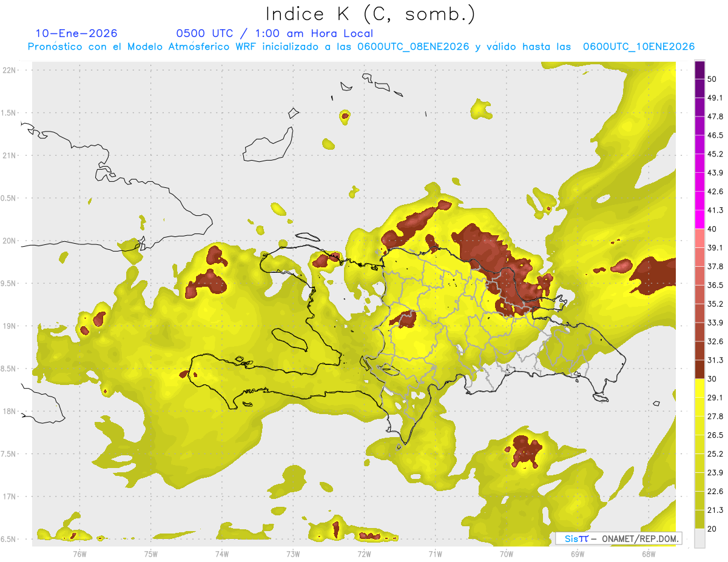Click the latitude axis label '17N'
The width and height of the screenshot is (728, 562).
pyautogui.click(x=10, y=497)
